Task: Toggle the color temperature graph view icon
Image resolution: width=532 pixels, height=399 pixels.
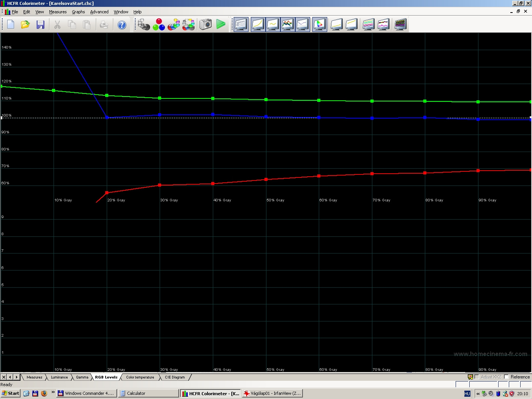Action: coord(302,25)
